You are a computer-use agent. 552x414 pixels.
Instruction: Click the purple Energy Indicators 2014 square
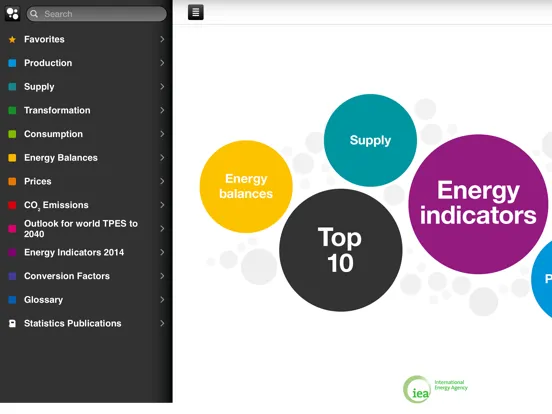tap(12, 252)
